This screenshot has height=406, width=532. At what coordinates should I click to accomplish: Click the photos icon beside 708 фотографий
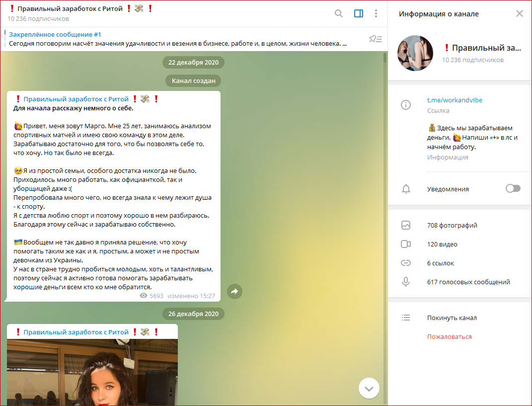[406, 225]
